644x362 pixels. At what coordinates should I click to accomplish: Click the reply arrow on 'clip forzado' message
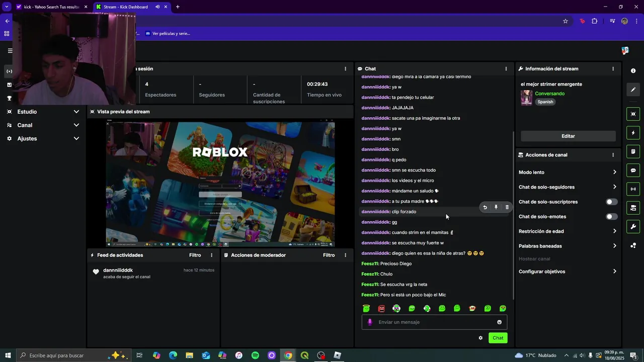tap(485, 207)
